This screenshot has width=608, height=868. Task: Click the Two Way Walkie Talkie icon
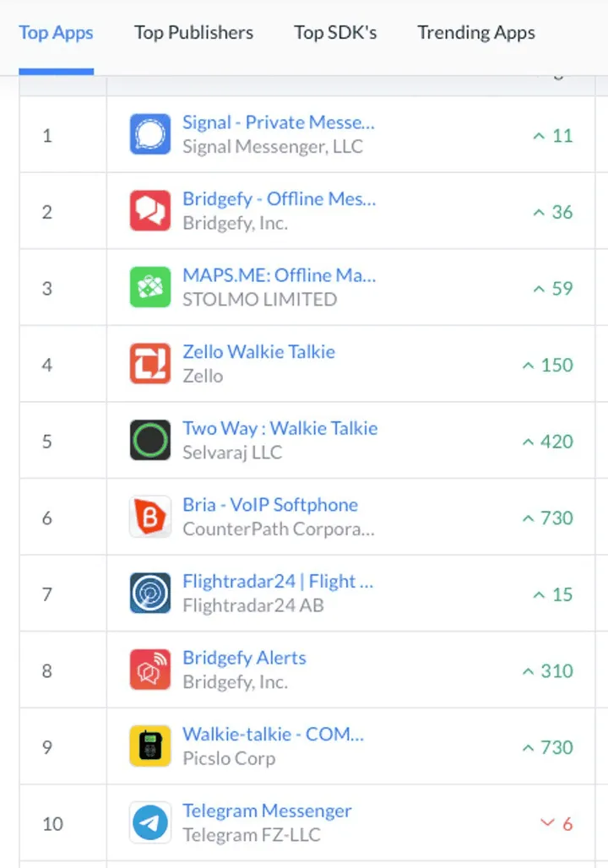[x=150, y=441]
